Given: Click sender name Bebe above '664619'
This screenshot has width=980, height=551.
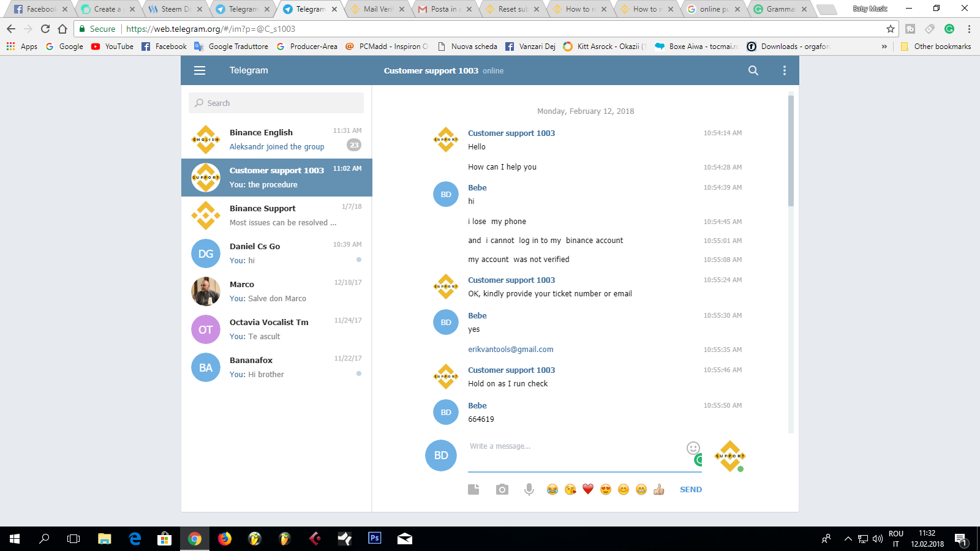Looking at the screenshot, I should (x=477, y=405).
